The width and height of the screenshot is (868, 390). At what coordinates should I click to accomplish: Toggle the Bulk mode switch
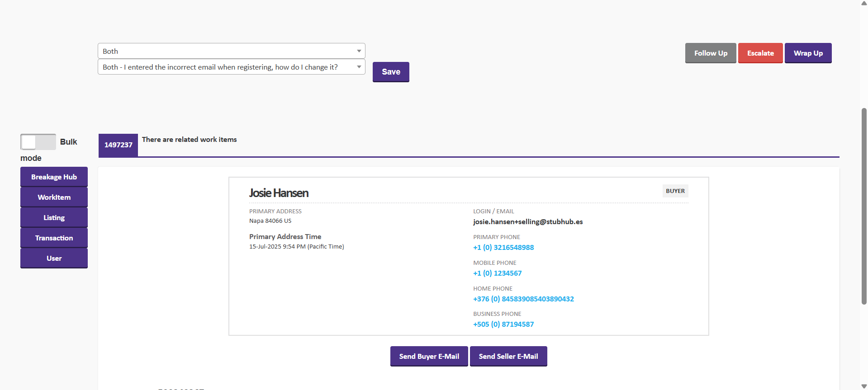click(x=38, y=142)
